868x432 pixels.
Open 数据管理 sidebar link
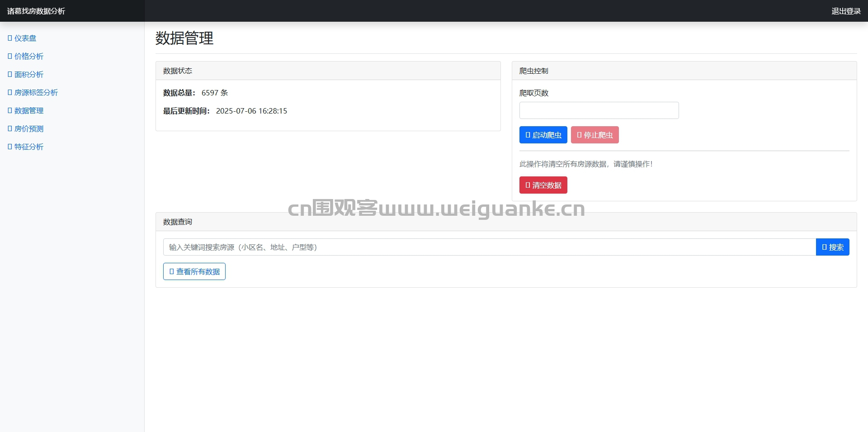point(26,110)
